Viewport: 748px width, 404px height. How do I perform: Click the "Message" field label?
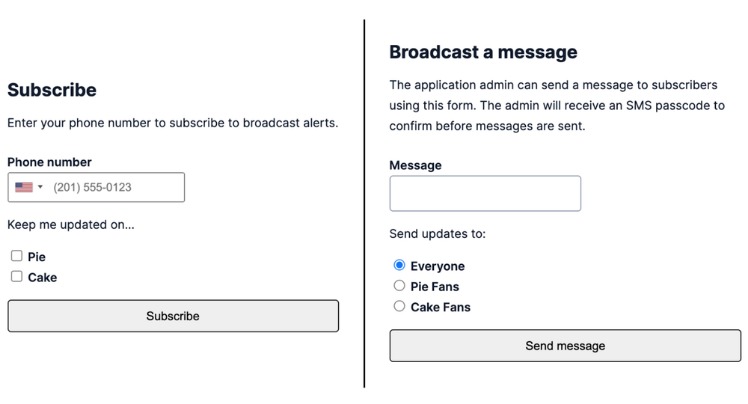[415, 165]
